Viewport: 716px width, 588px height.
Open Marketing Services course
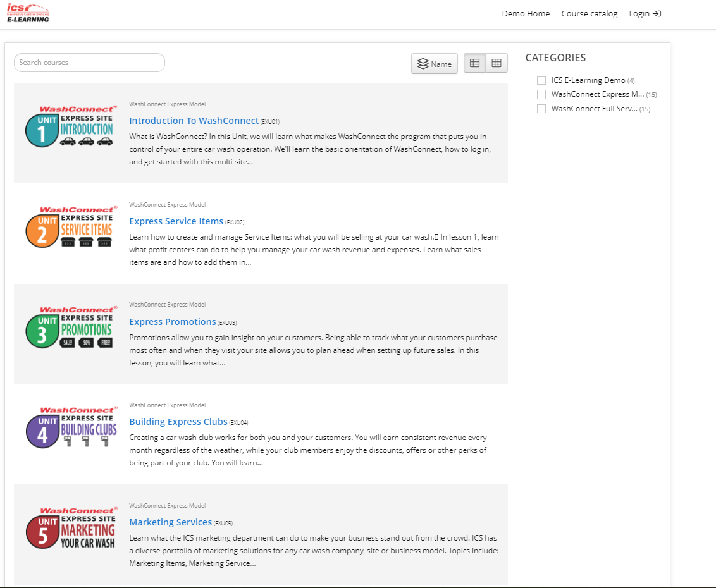[170, 522]
